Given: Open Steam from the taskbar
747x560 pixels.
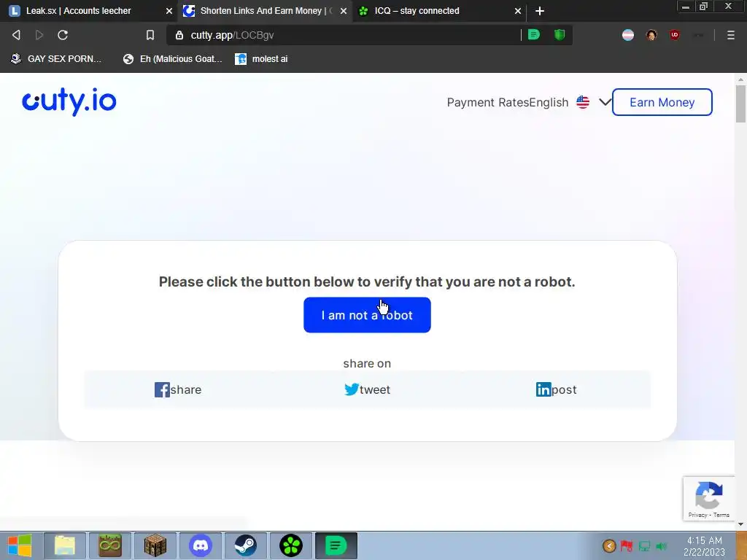Looking at the screenshot, I should click(246, 545).
